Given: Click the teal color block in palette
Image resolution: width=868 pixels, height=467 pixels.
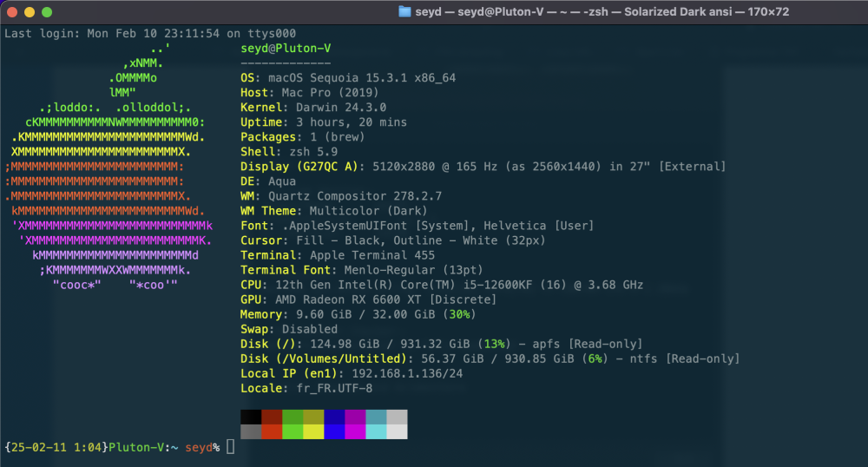Looking at the screenshot, I should [x=377, y=418].
